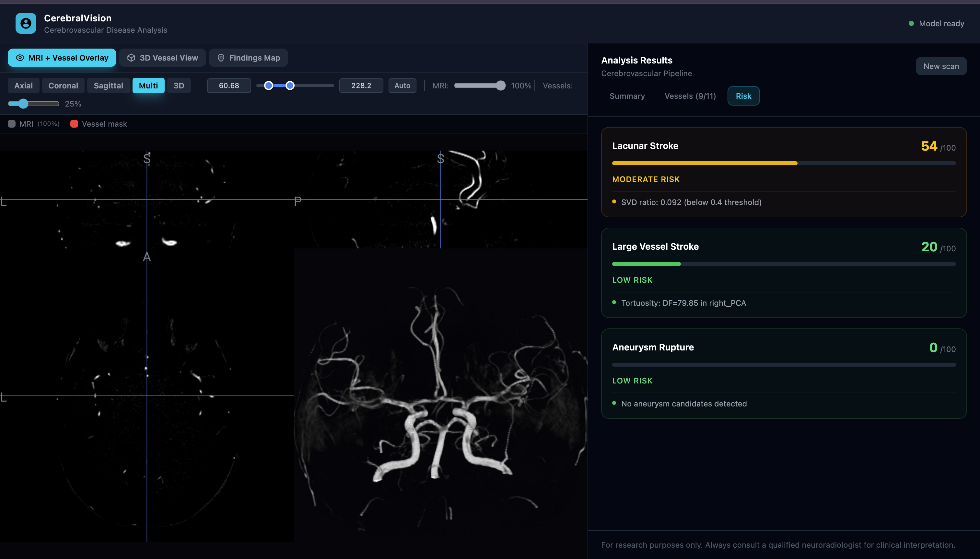Click the window minimum field showing 60.68
Screen dimensions: 980x559
[229, 85]
